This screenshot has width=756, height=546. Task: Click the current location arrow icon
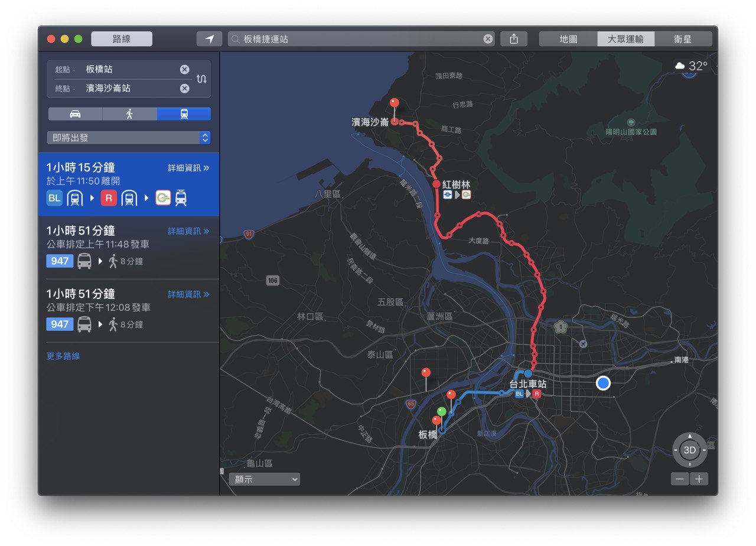[x=209, y=39]
